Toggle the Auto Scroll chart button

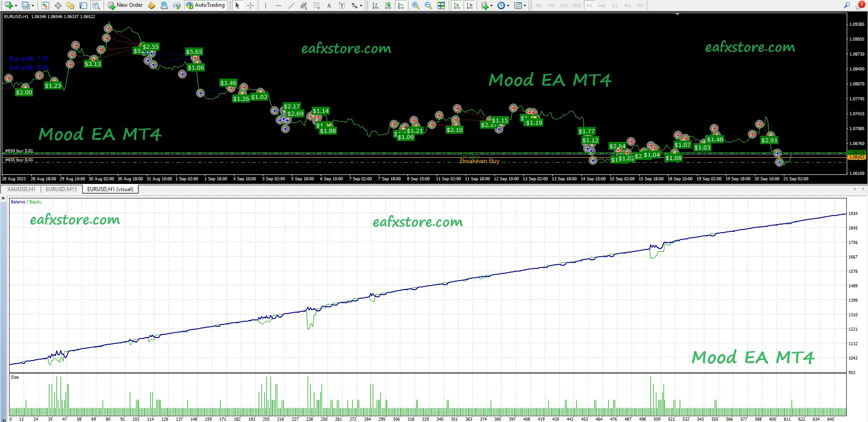457,5
